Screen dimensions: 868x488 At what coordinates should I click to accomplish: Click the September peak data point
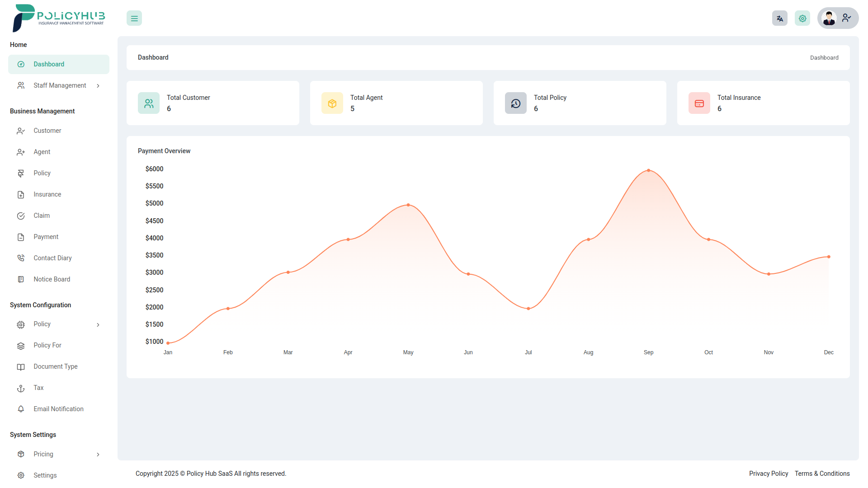pyautogui.click(x=648, y=170)
